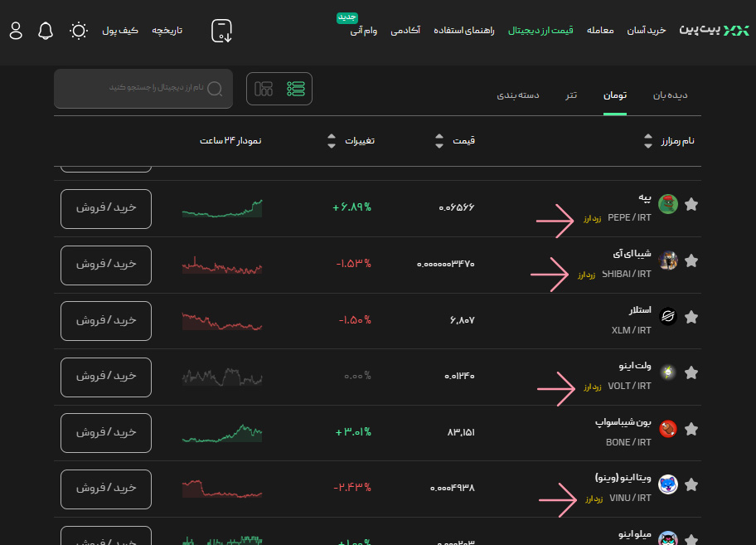Image resolution: width=756 pixels, height=545 pixels.
Task: Click the زرد ارز tag on PEPE
Action: pos(592,218)
